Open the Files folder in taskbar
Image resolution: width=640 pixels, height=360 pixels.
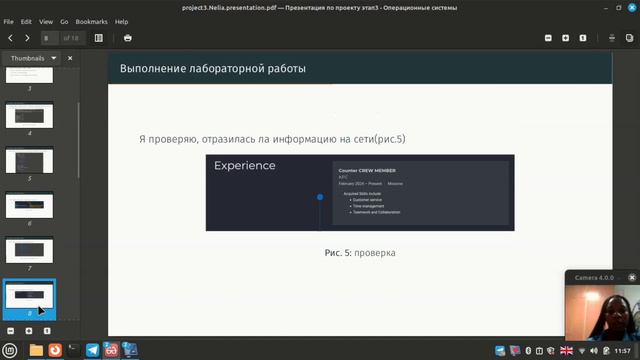(x=36, y=350)
